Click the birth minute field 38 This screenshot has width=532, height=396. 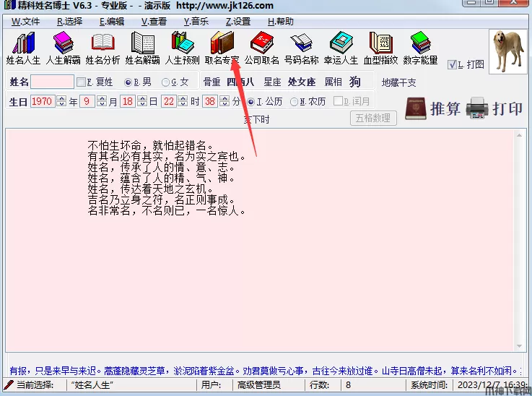coord(210,101)
